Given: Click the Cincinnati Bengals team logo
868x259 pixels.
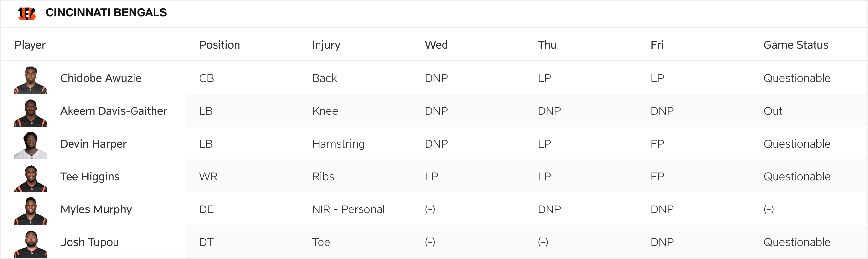Looking at the screenshot, I should (x=27, y=13).
